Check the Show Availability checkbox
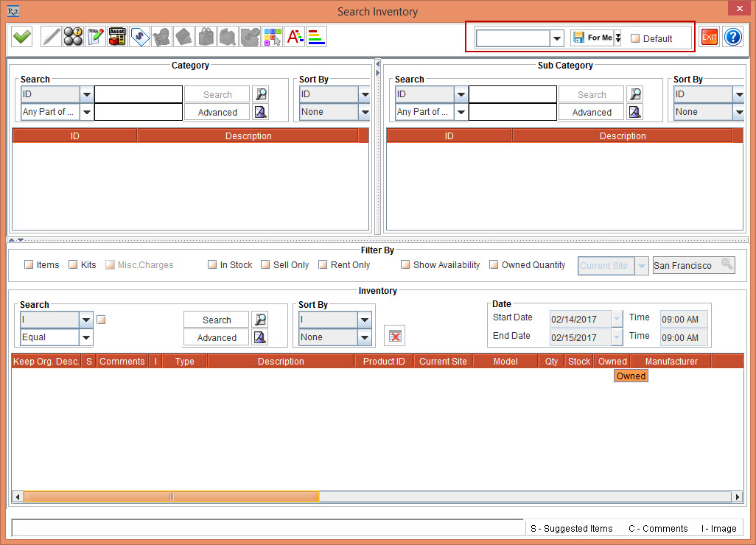 pos(405,265)
